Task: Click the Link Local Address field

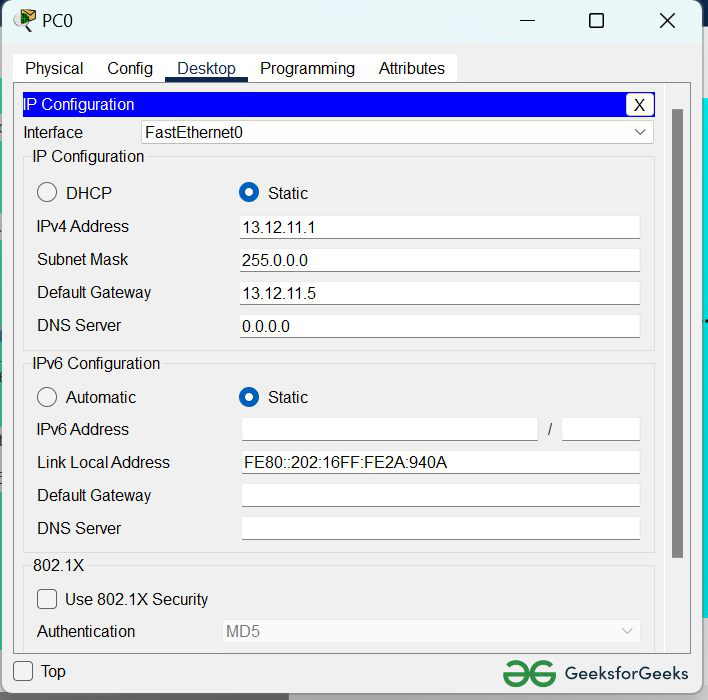Action: tap(439, 462)
